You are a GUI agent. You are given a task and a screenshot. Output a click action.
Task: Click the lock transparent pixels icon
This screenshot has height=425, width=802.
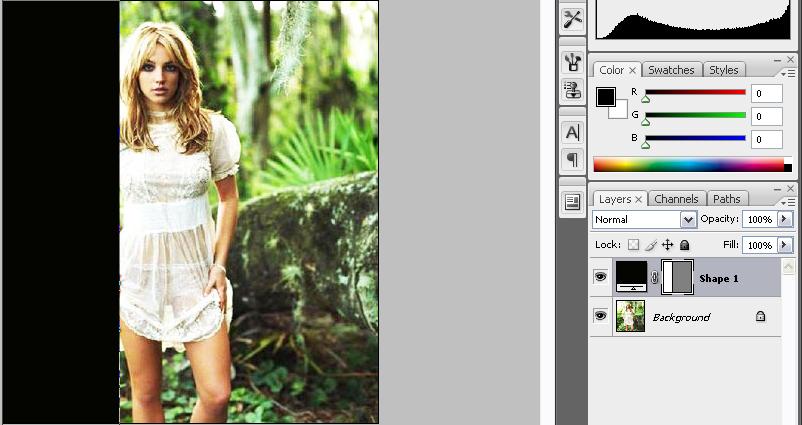[632, 245]
